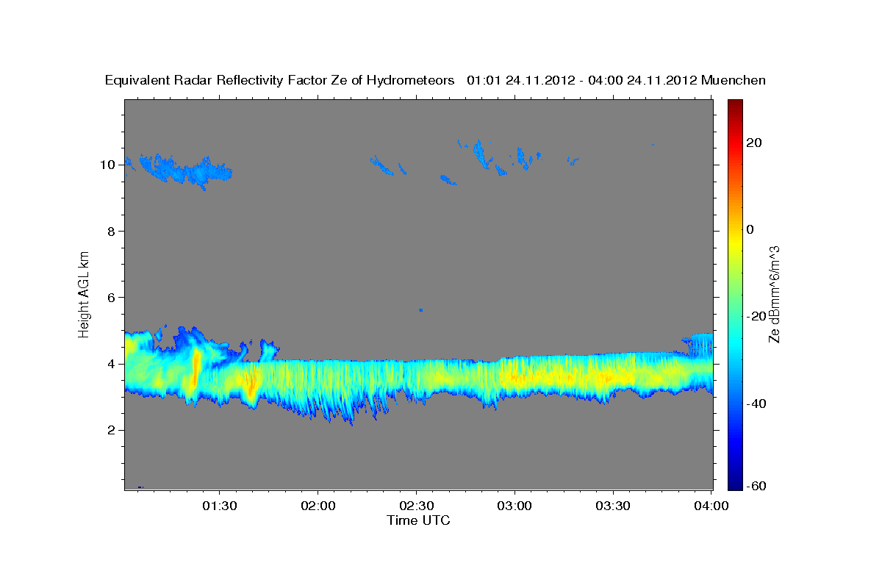Click the '04:00' time tick label
Image resolution: width=882 pixels, height=588 pixels.
pos(711,506)
